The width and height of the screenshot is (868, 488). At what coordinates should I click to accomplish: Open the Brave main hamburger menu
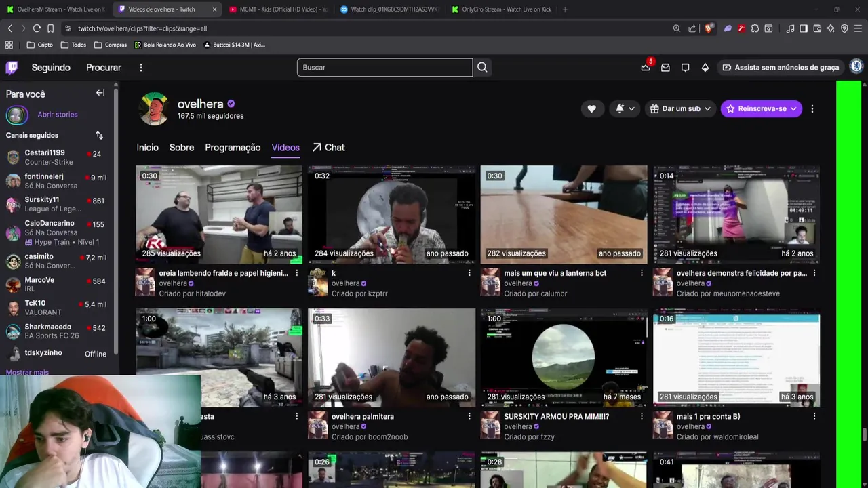[x=858, y=28]
